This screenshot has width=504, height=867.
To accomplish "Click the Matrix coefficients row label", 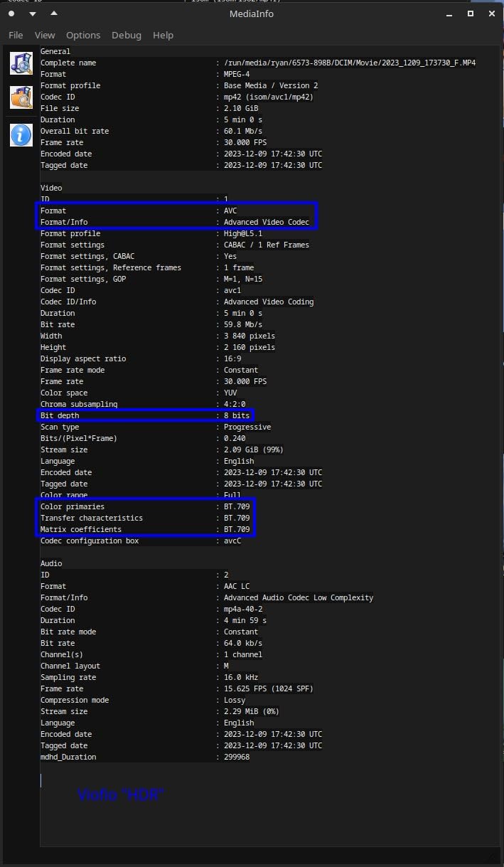I will point(81,529).
